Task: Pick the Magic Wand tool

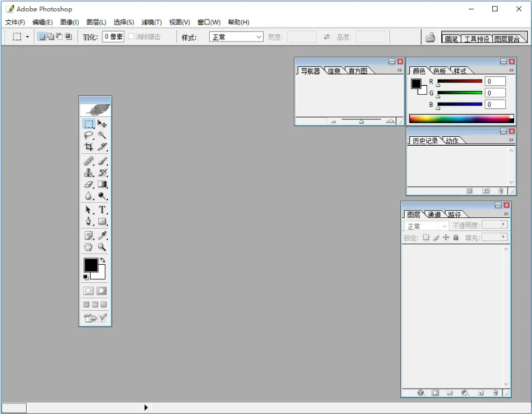Action: click(101, 135)
